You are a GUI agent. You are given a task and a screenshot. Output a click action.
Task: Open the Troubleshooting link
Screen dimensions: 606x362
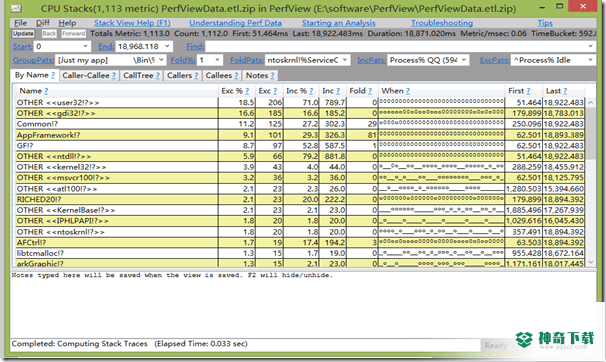click(442, 23)
